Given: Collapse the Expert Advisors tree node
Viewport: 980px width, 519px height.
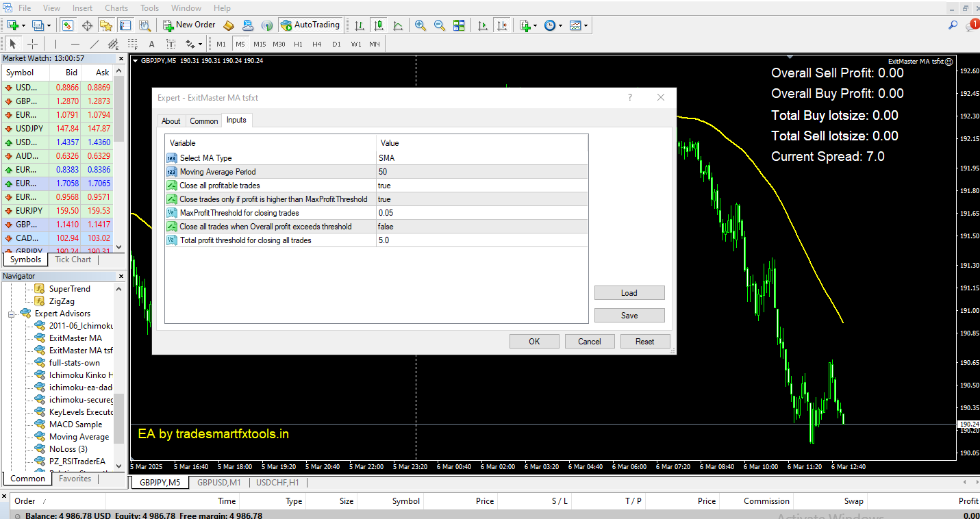Looking at the screenshot, I should (x=12, y=314).
